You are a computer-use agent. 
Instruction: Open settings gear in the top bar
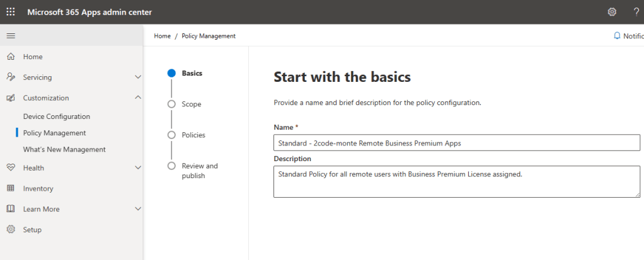[x=612, y=12]
